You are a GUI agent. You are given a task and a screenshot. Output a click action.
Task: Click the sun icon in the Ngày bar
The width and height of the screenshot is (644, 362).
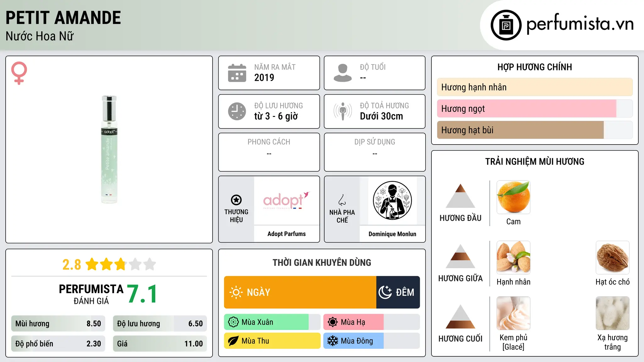236,292
